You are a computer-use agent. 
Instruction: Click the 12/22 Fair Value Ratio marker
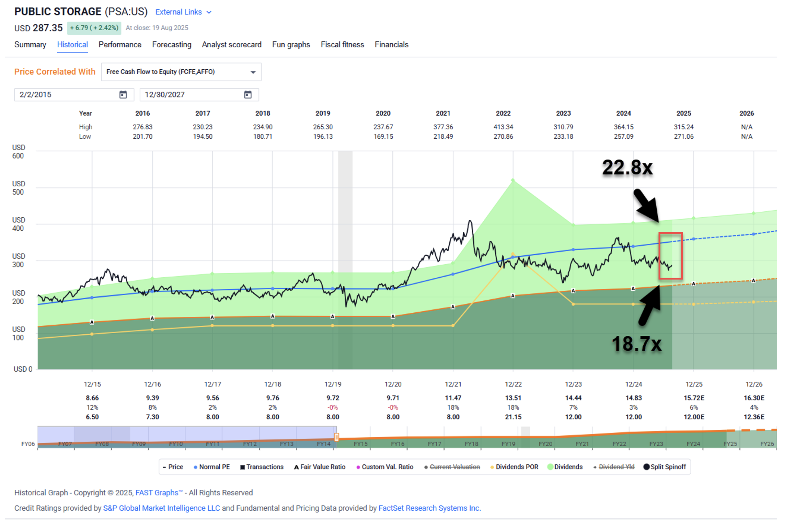pos(513,296)
